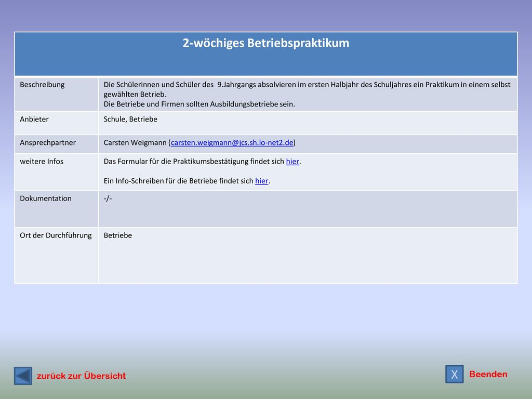Viewport: 532px width, 399px height.
Task: Click the red 'Beenden' label
Action: (488, 374)
